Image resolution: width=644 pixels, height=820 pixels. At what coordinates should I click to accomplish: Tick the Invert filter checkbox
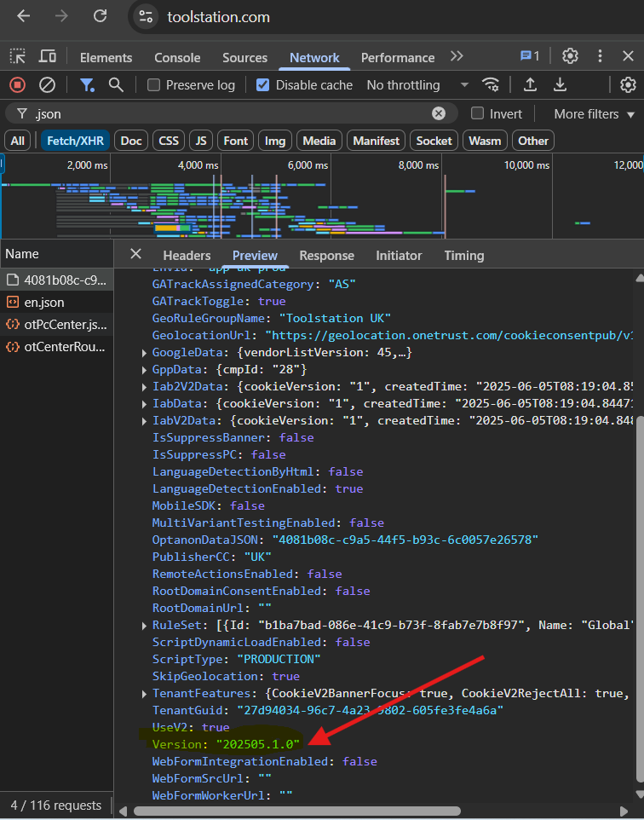[478, 113]
